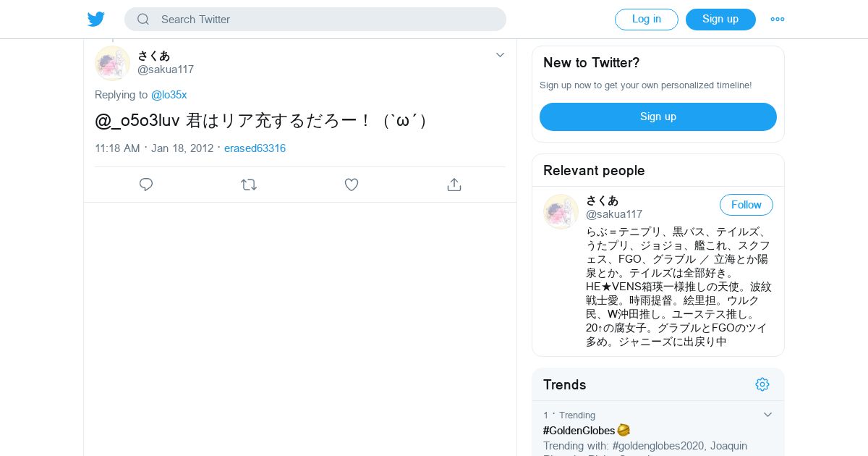Click the Log in button
Screen dimensions: 868x456
[646, 20]
